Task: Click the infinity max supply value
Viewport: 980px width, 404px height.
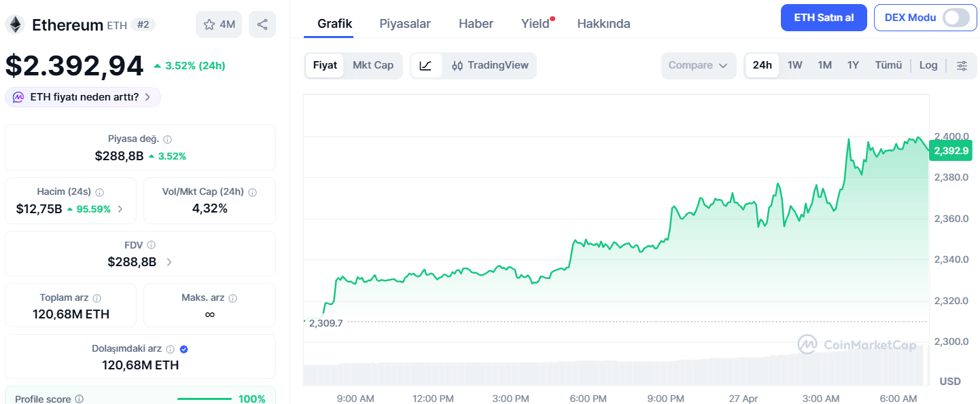Action: [x=209, y=314]
